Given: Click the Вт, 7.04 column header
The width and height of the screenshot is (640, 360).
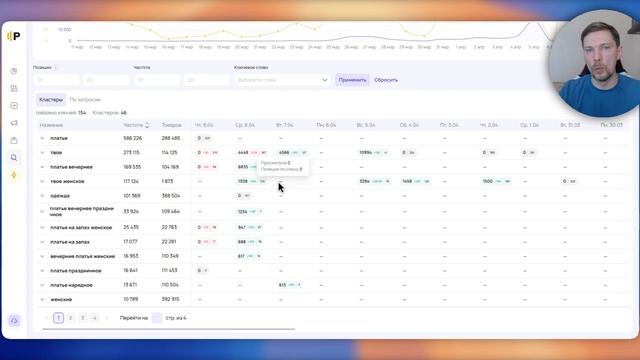Looking at the screenshot, I should pos(285,125).
